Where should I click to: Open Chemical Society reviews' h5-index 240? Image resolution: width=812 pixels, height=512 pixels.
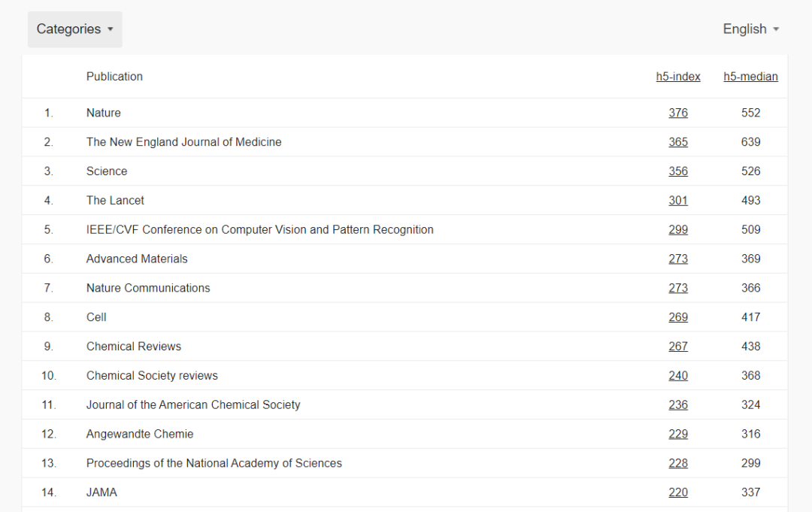coord(678,376)
